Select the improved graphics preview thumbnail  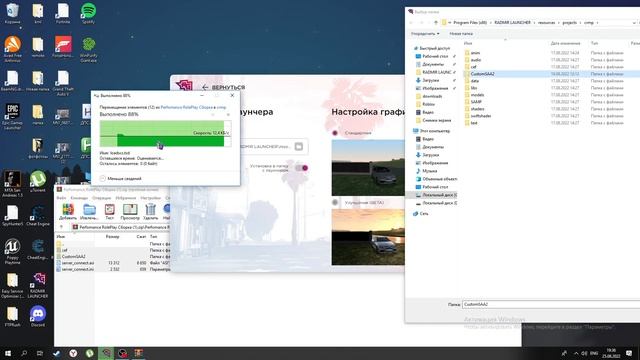368,237
